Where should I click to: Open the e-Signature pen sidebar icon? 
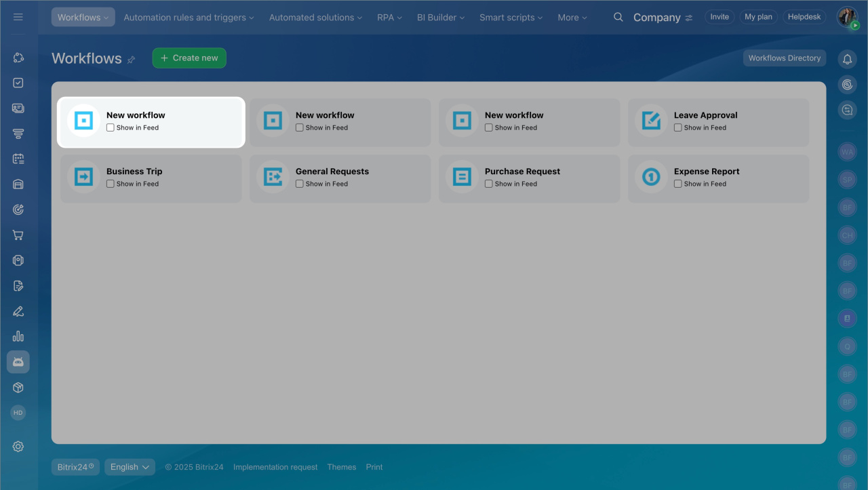pos(18,311)
